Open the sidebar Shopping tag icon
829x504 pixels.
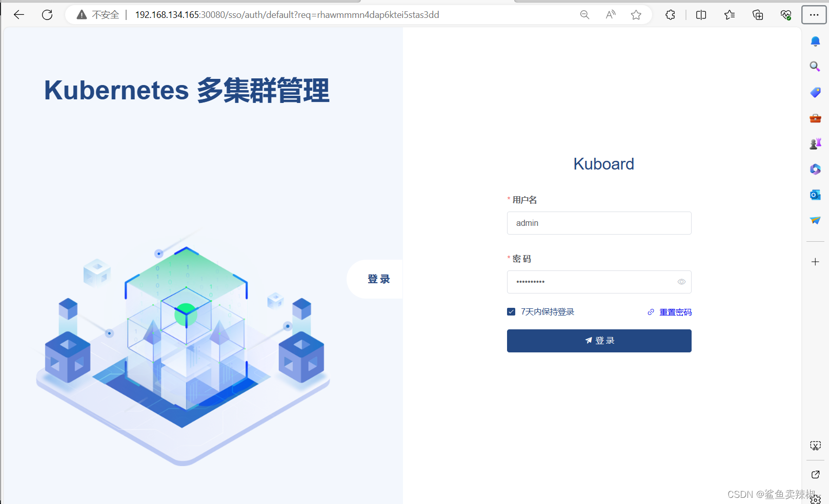point(815,92)
